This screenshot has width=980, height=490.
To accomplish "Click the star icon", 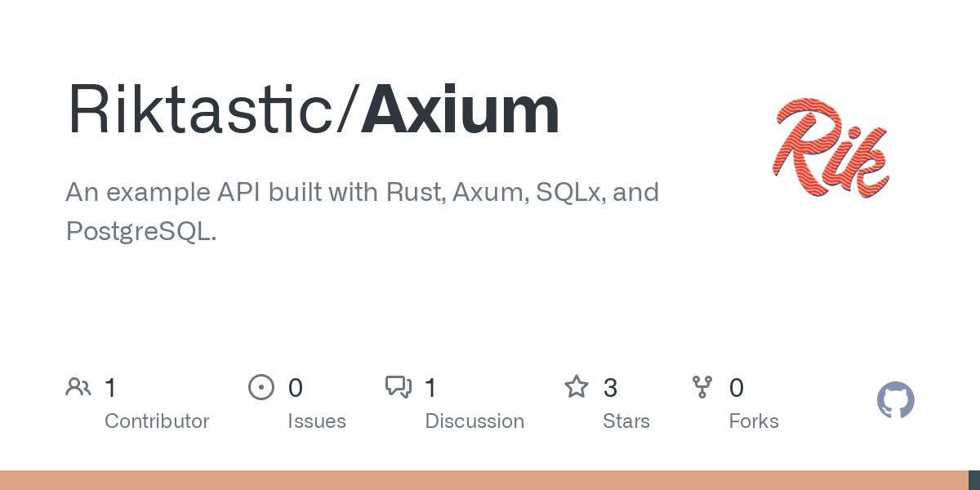I will point(577,386).
